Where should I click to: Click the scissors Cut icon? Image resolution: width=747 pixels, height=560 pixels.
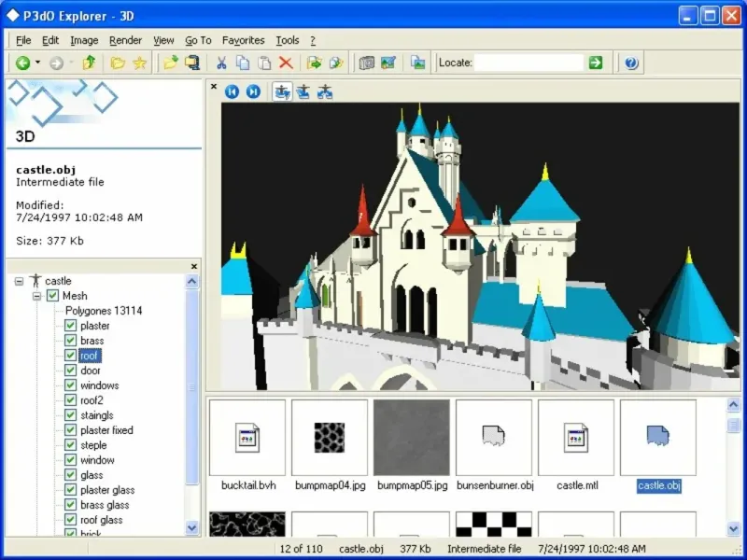pos(221,63)
